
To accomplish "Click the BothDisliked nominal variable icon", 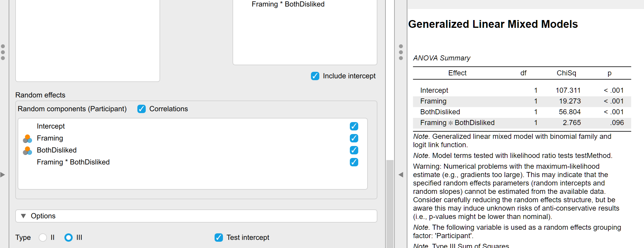I will click(27, 150).
